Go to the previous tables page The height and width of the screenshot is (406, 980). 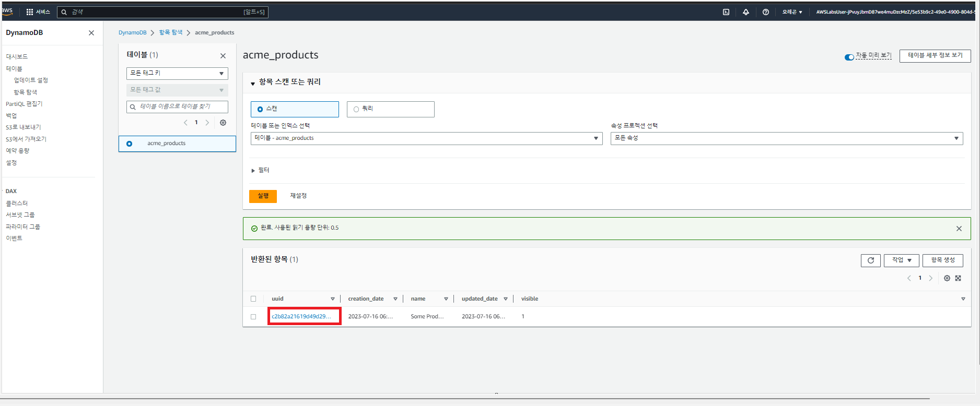pos(185,123)
